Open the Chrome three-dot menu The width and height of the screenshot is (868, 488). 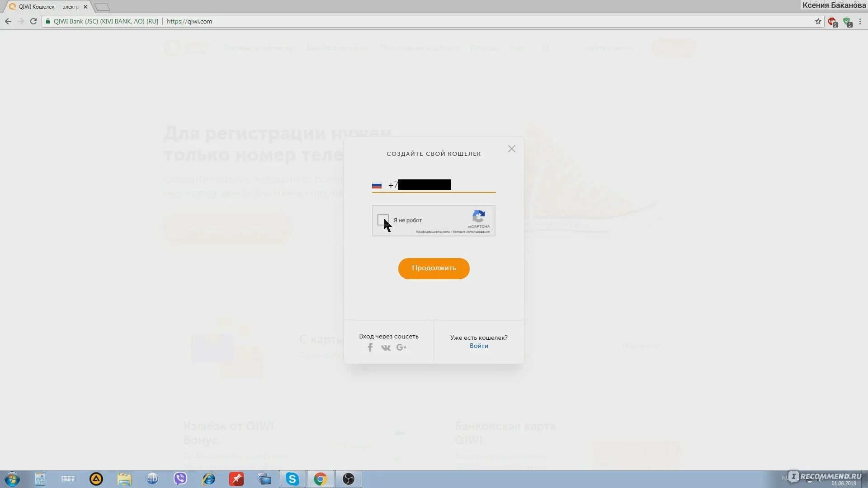[x=860, y=21]
